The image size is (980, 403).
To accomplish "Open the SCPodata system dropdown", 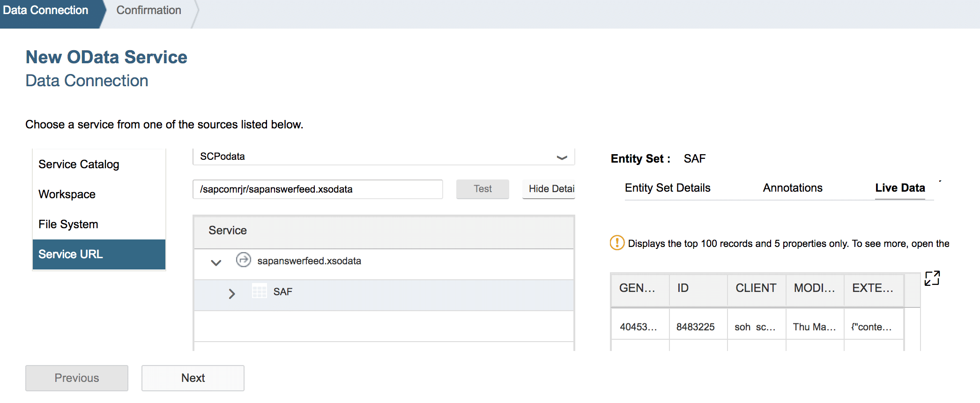I will 562,157.
